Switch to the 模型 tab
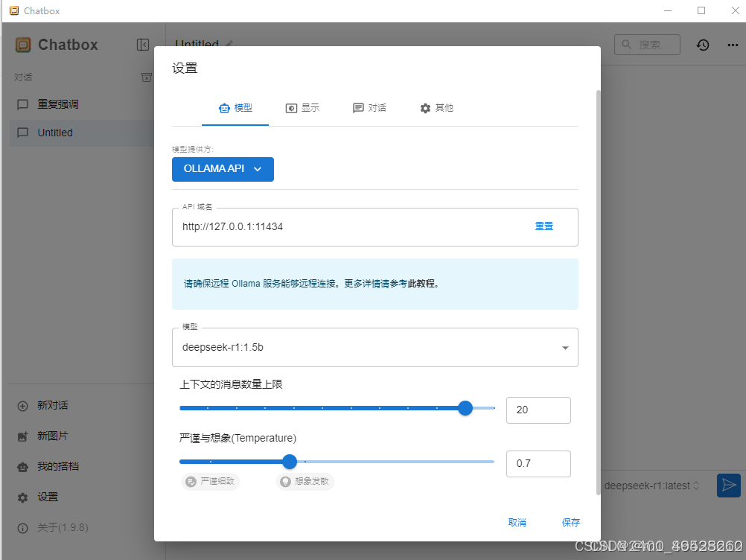This screenshot has height=560, width=746. point(235,108)
